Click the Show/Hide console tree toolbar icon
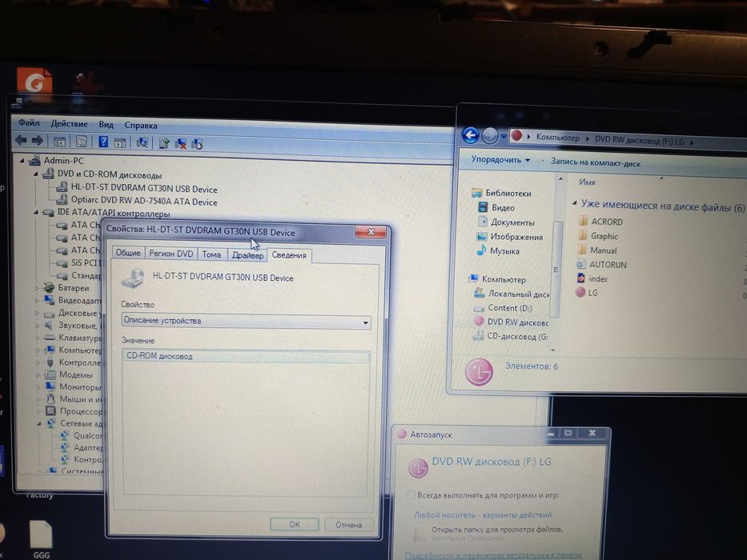The height and width of the screenshot is (560, 747). tap(59, 141)
